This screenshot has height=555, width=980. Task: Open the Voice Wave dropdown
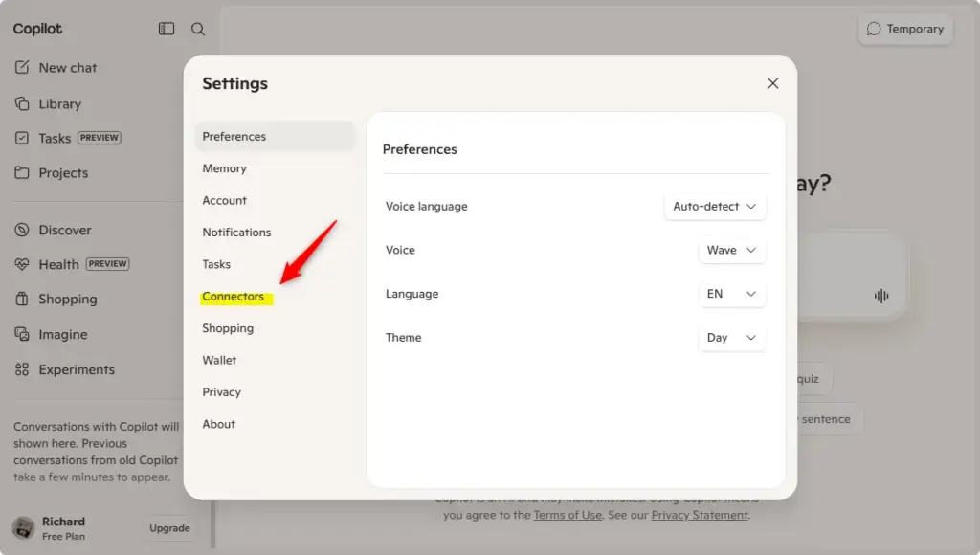732,250
